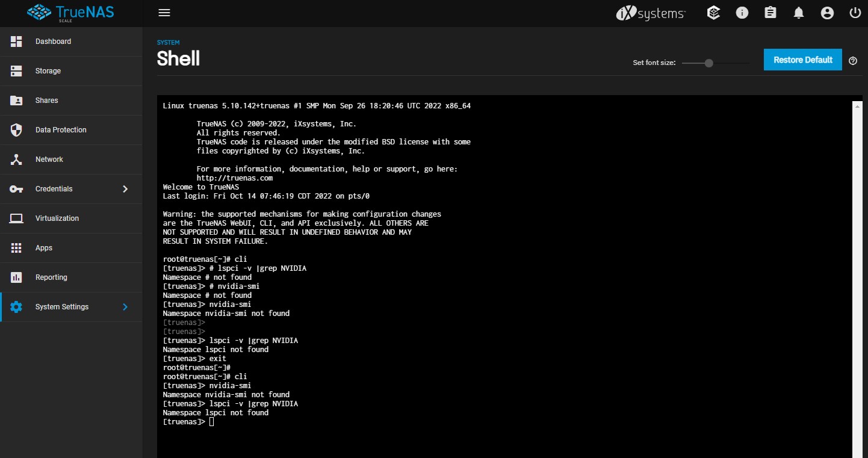
Task: Click the iXsystems logo in the header
Action: (x=651, y=13)
